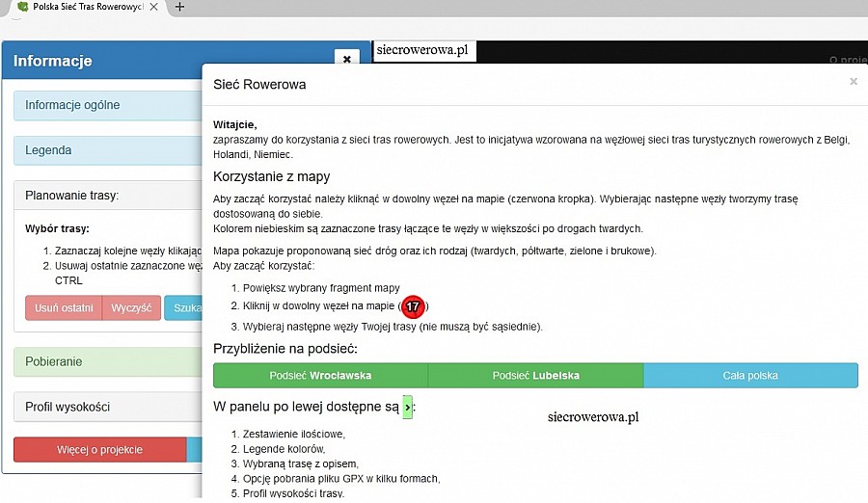Click the red Więcej o projekcie button
The image size is (868, 503).
pyautogui.click(x=99, y=450)
